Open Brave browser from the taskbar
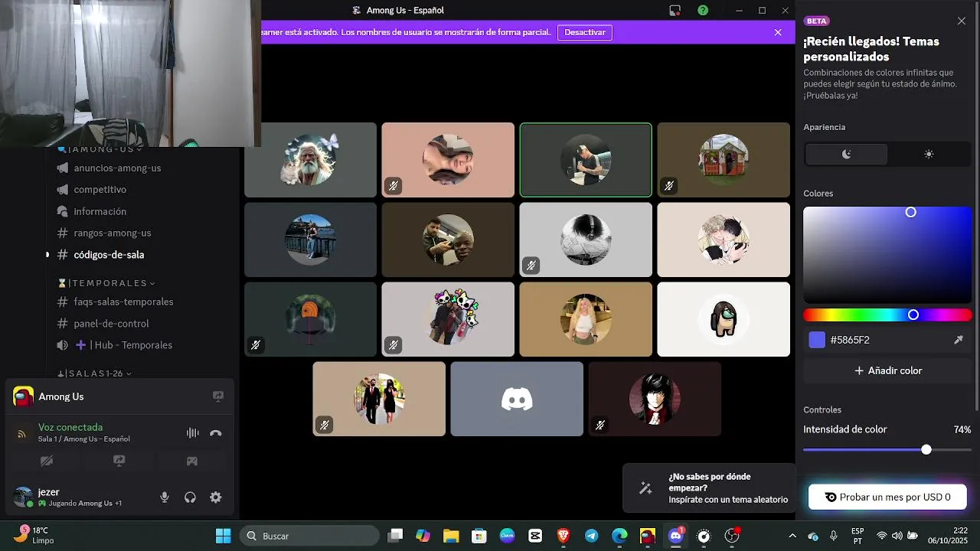980x551 pixels. (x=563, y=536)
